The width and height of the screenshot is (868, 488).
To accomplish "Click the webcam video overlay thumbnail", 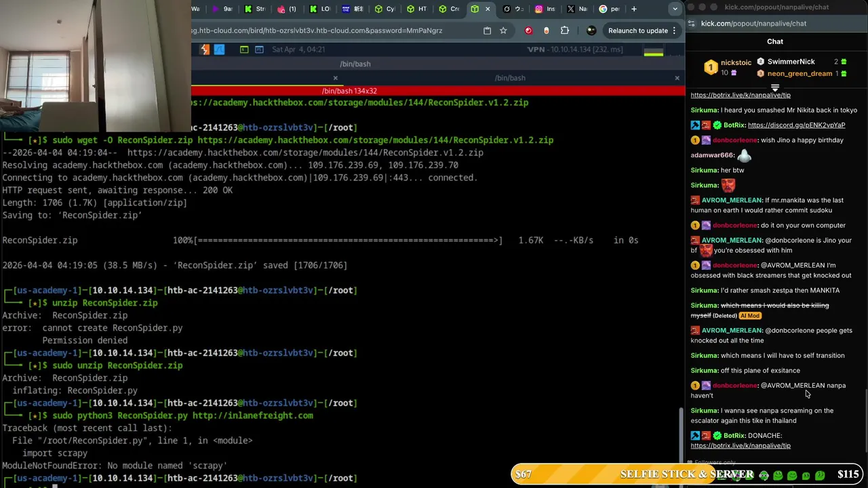I will [x=95, y=66].
